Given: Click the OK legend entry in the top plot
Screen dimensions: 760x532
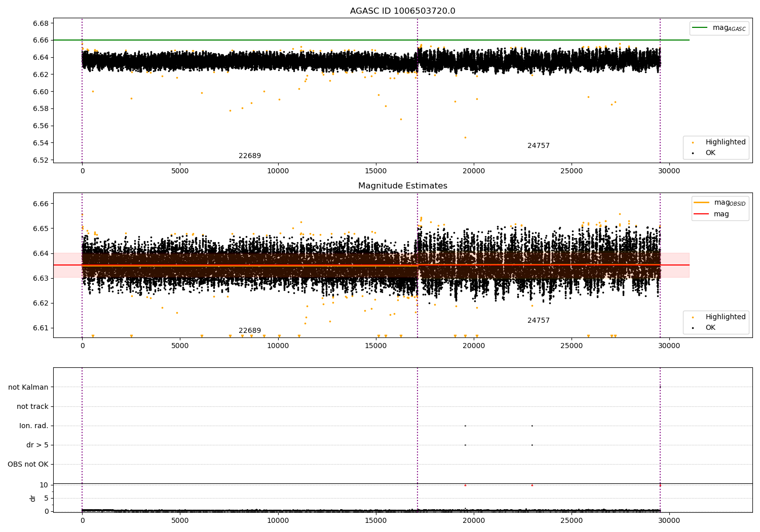Looking at the screenshot, I should [710, 153].
